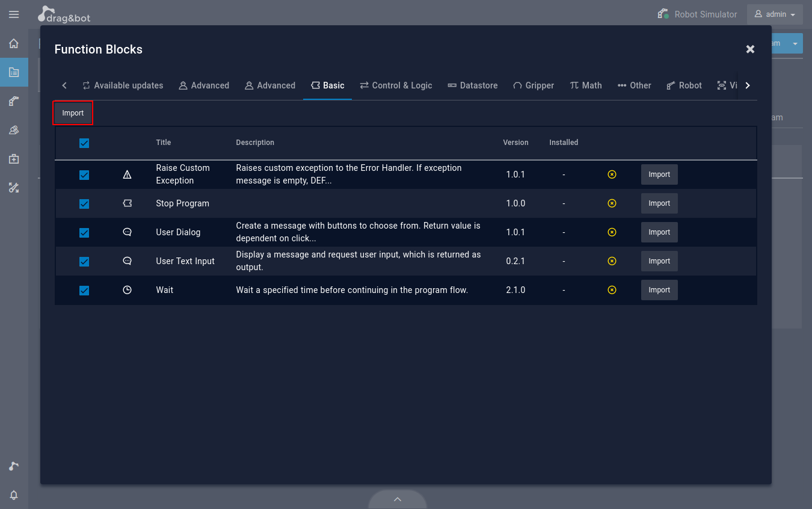812x509 pixels.
Task: Click the User Dialog speech icon
Action: 127,232
